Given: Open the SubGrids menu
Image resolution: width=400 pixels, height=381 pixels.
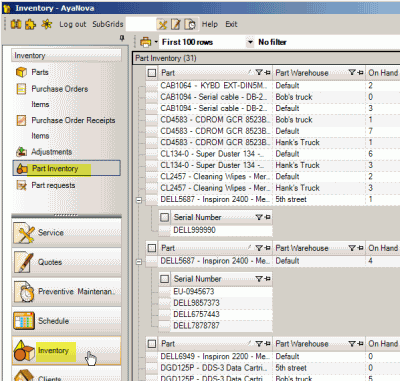Looking at the screenshot, I should [x=108, y=24].
